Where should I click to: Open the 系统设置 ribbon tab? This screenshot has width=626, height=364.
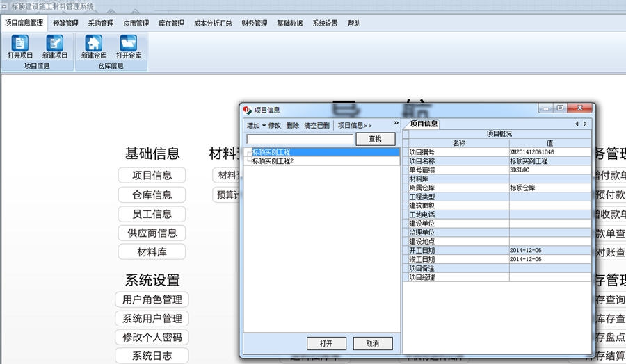(x=325, y=23)
